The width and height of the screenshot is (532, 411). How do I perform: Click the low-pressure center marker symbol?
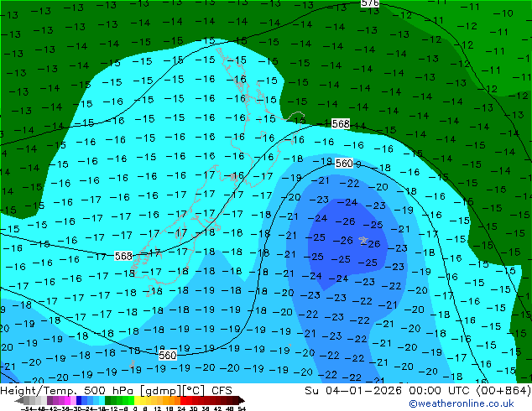point(363,241)
